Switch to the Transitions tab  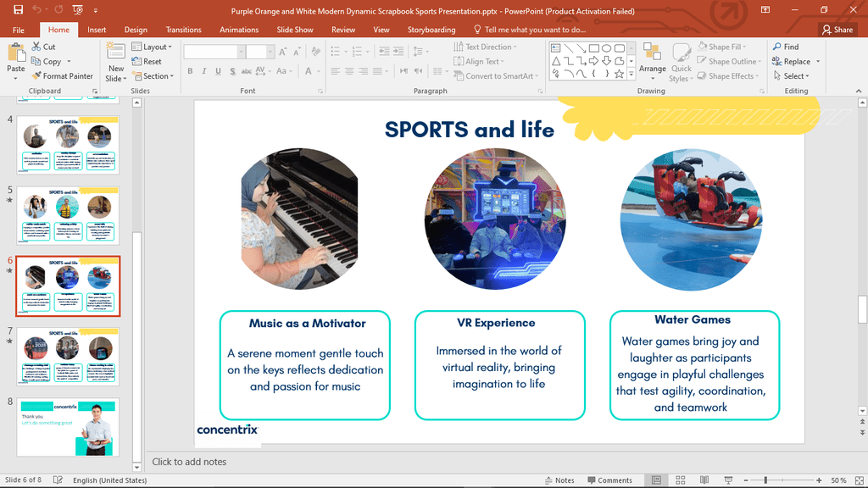click(184, 30)
